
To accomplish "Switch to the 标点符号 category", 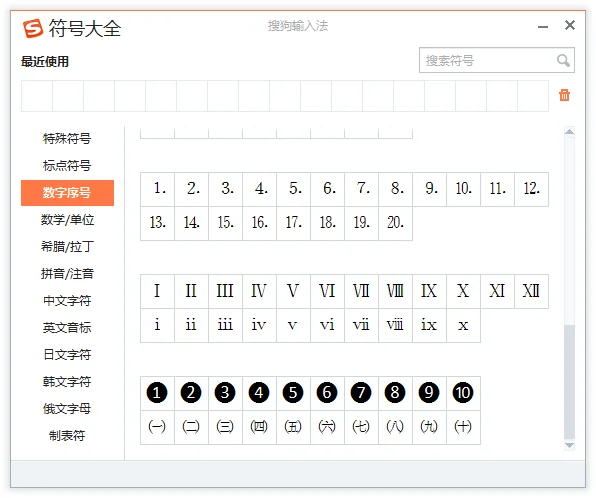I will (67, 166).
